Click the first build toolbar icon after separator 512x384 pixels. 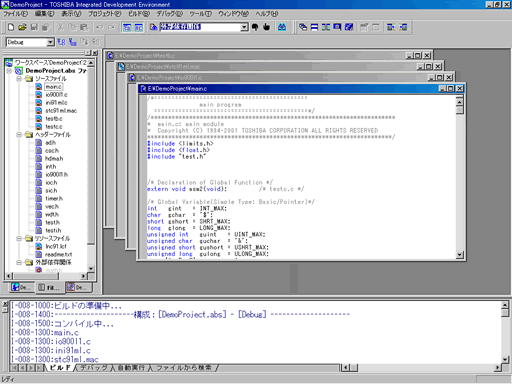click(303, 27)
